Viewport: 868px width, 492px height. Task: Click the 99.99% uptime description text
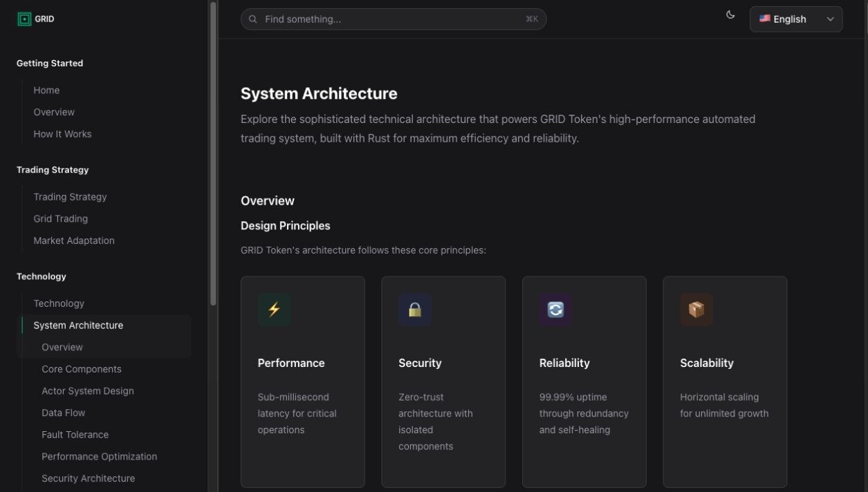(584, 413)
